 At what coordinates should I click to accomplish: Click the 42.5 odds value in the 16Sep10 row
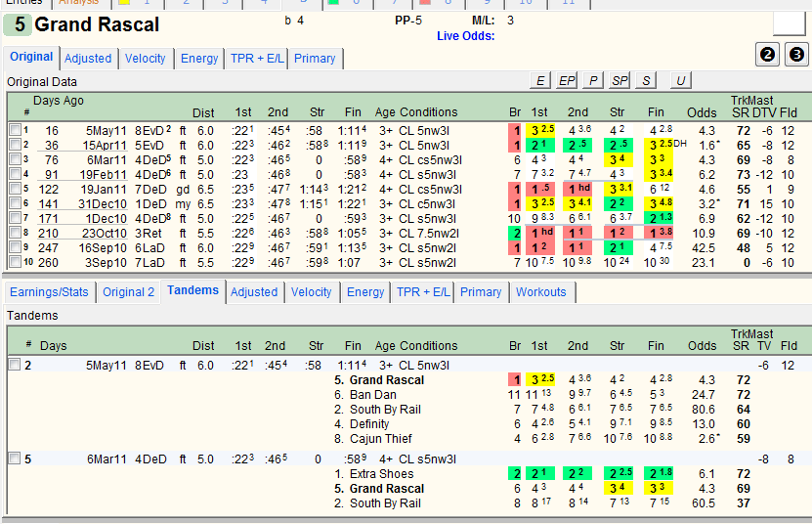click(704, 248)
